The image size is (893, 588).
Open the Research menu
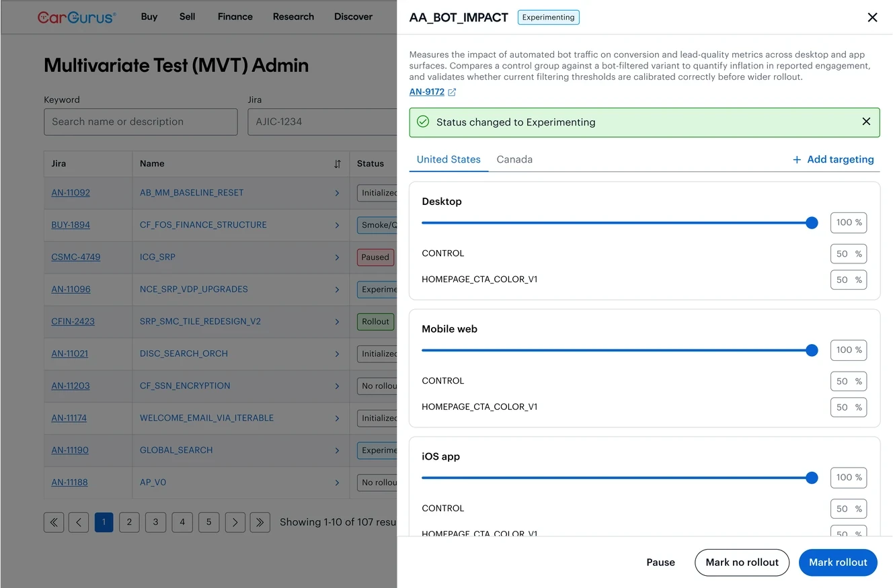tap(293, 17)
